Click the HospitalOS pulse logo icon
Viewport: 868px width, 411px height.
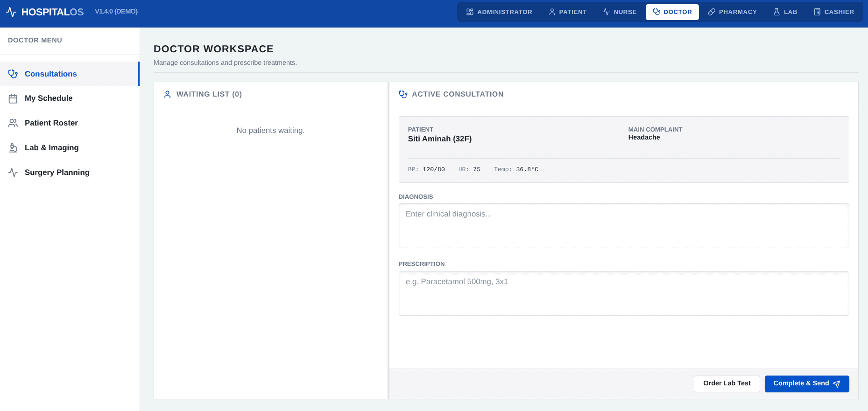(x=11, y=12)
